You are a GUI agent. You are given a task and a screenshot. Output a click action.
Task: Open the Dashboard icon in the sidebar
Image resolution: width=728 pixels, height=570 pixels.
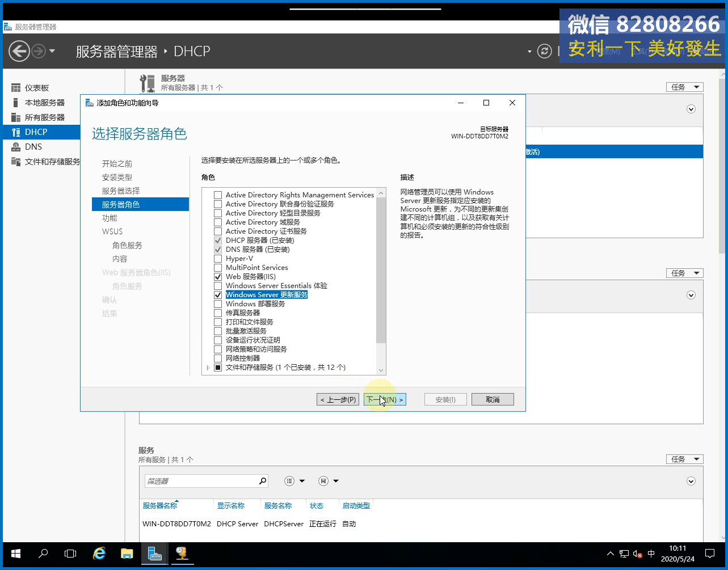tap(16, 88)
